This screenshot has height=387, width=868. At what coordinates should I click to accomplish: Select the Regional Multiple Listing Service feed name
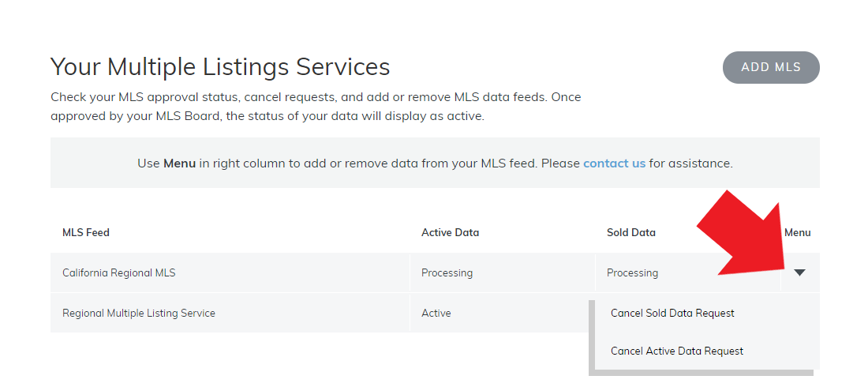pos(138,314)
